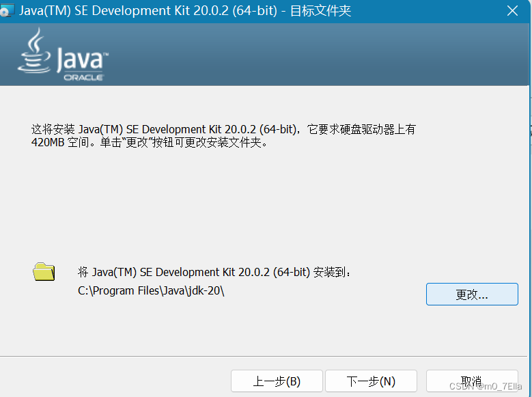Proceed with 下一步(N) button
532x397 pixels.
pos(371,381)
